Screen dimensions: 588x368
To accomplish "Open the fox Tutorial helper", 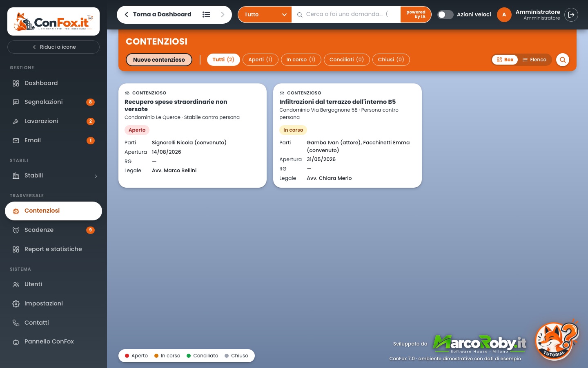I will [x=557, y=340].
